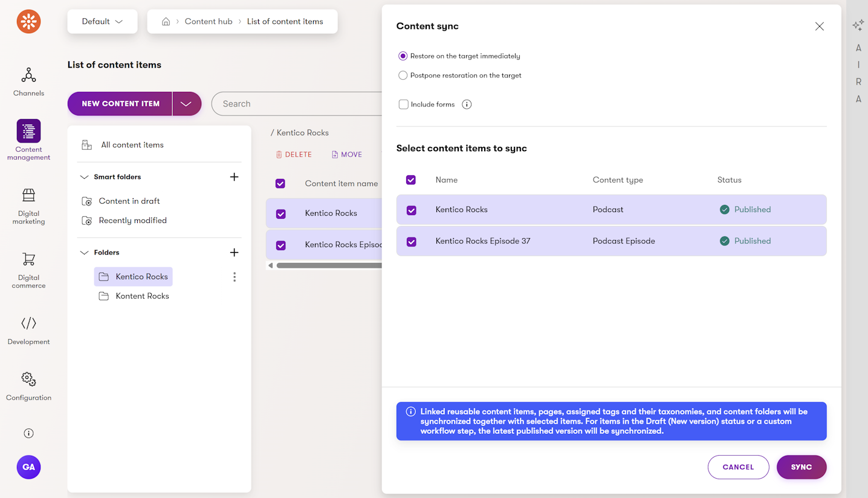Click the SYNC button
The width and height of the screenshot is (868, 498).
[x=802, y=467]
